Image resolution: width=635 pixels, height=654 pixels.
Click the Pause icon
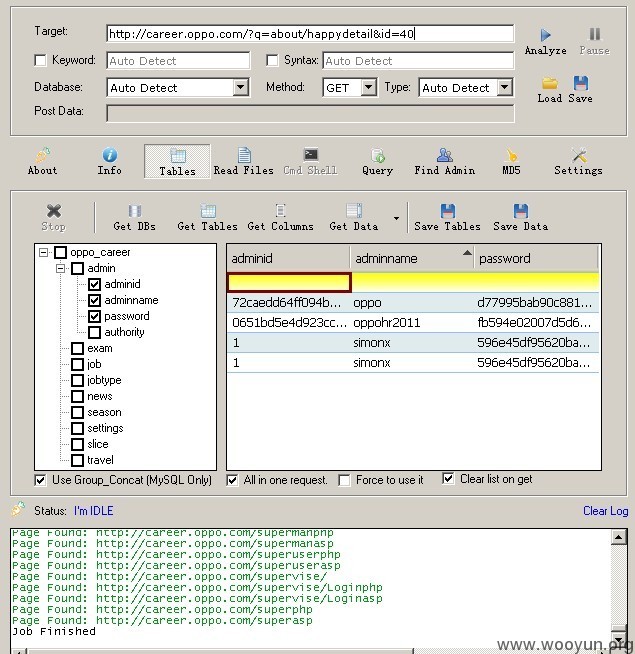coord(595,35)
